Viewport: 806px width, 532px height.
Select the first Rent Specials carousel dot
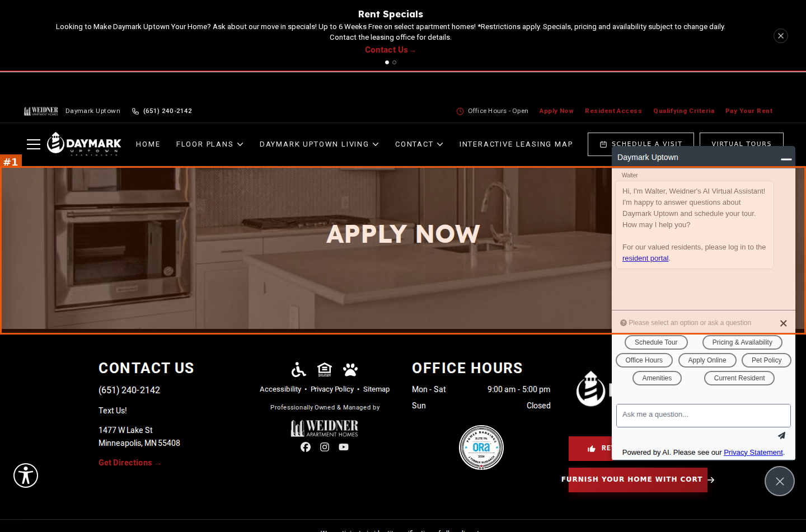pyautogui.click(x=387, y=63)
